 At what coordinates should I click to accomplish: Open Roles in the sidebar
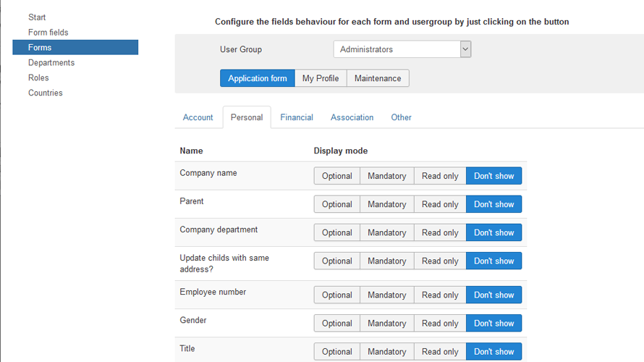click(39, 77)
